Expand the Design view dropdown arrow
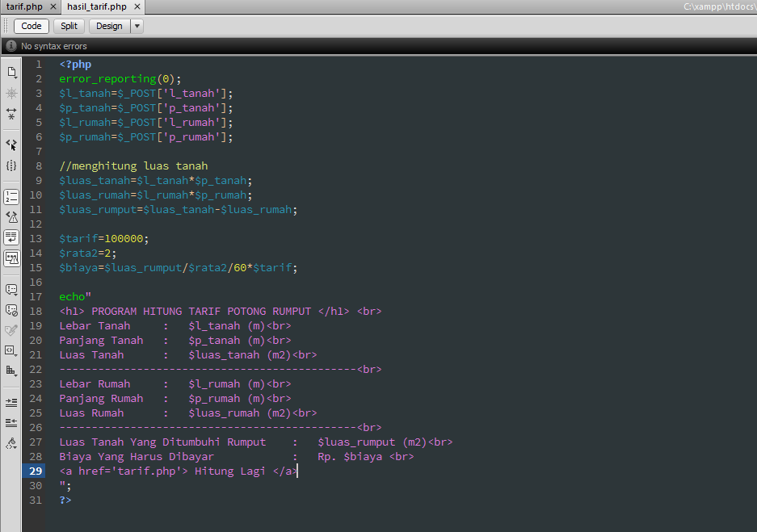The width and height of the screenshot is (757, 532). 137,26
